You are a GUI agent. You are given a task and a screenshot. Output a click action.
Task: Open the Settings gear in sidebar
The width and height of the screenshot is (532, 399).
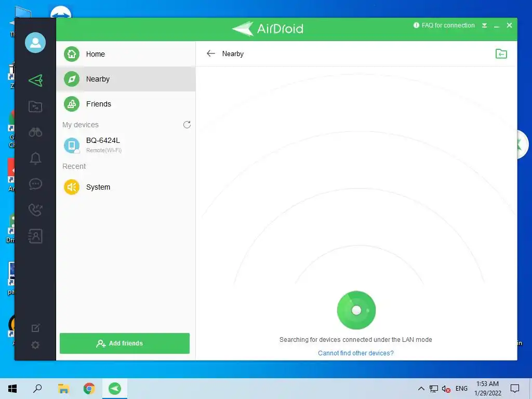coord(35,345)
